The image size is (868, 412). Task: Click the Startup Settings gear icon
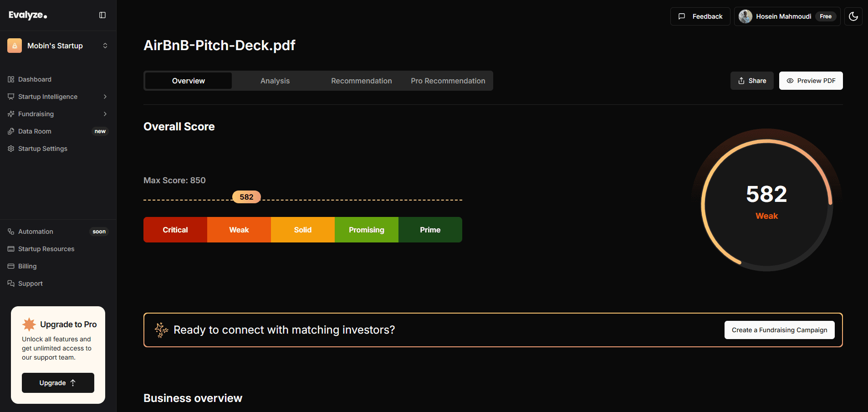11,149
